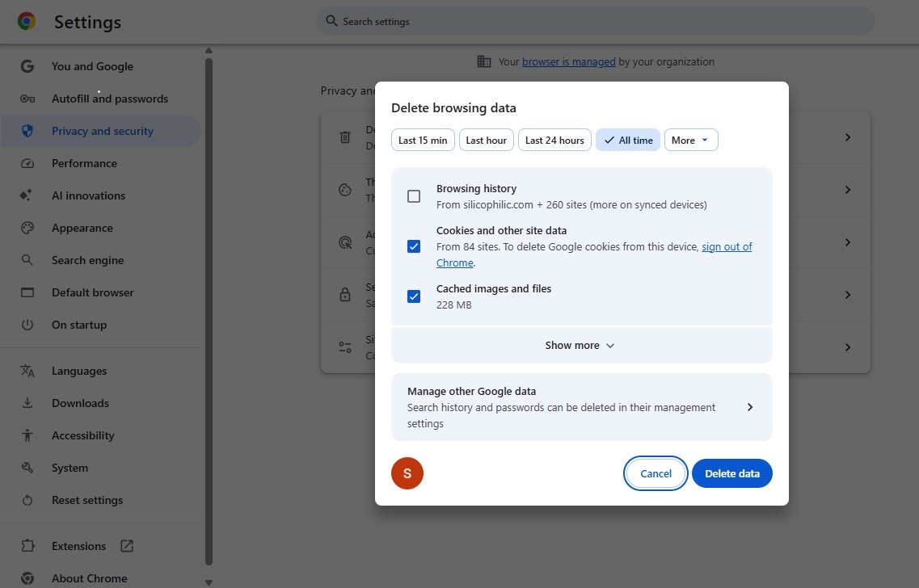Click the orange S profile avatar
This screenshot has width=919, height=588.
point(407,473)
